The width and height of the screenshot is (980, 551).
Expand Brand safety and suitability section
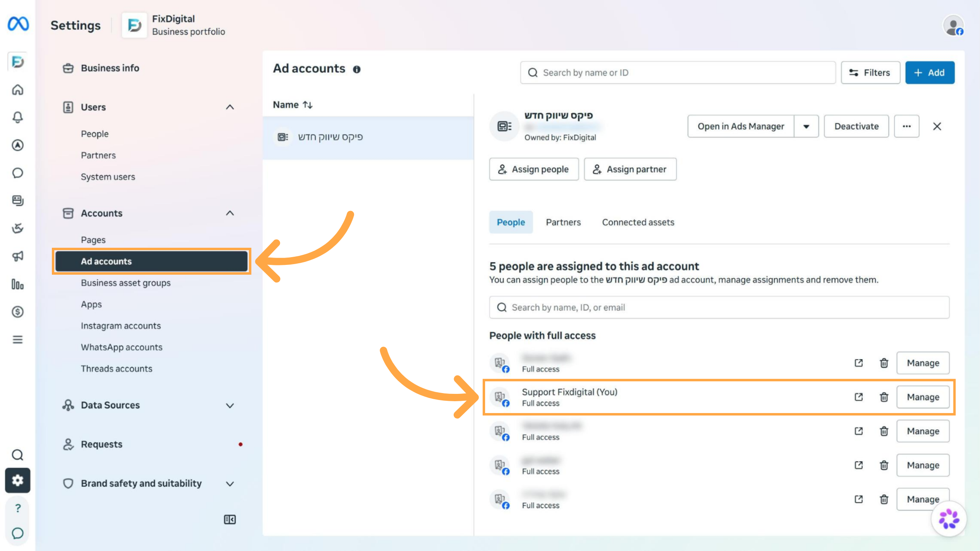click(230, 484)
